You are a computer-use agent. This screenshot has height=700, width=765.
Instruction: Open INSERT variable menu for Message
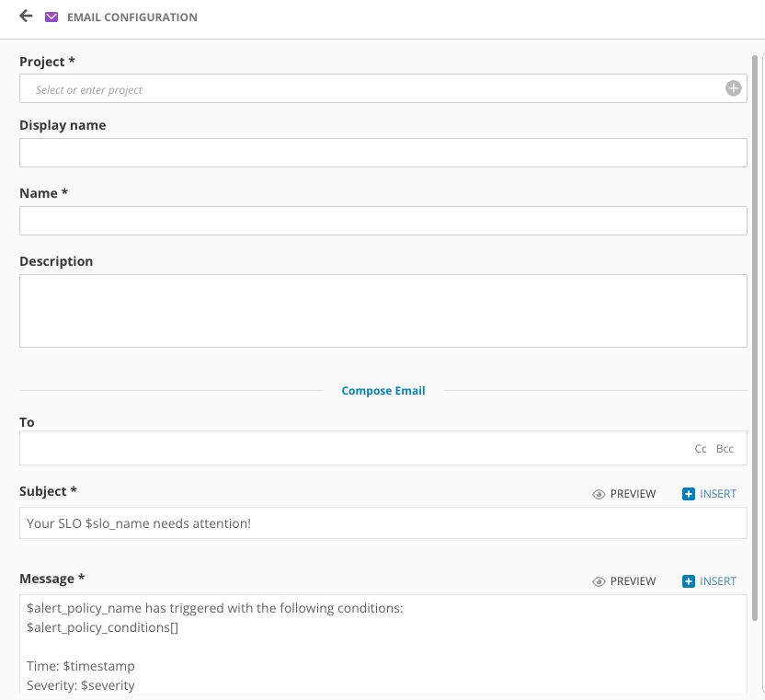(717, 581)
